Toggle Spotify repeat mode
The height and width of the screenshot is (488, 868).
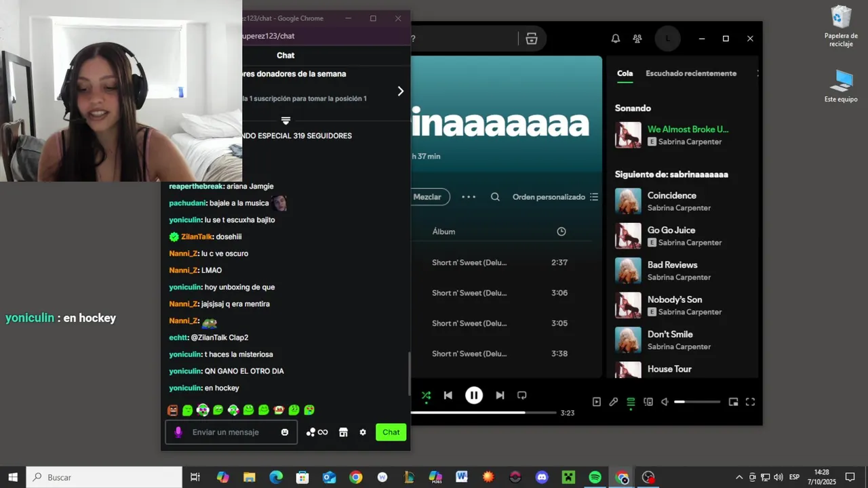[521, 395]
